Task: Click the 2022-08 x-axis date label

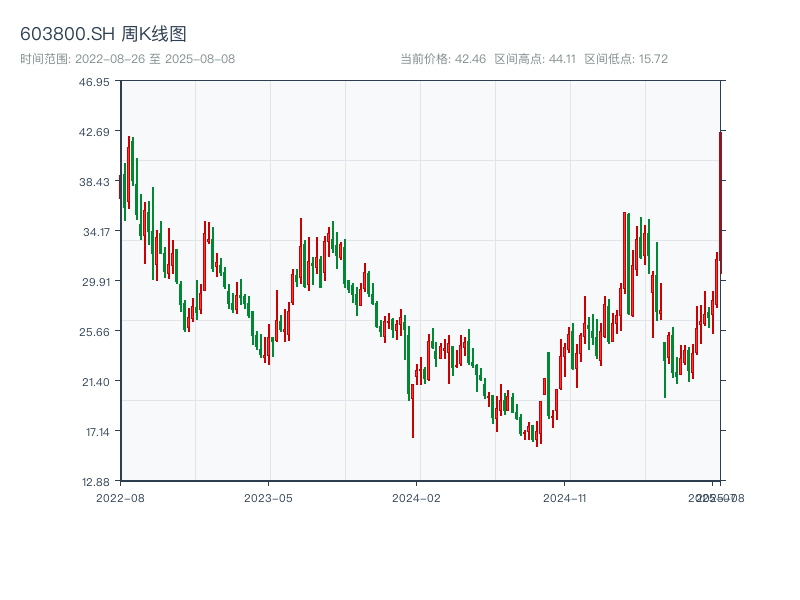Action: (120, 497)
